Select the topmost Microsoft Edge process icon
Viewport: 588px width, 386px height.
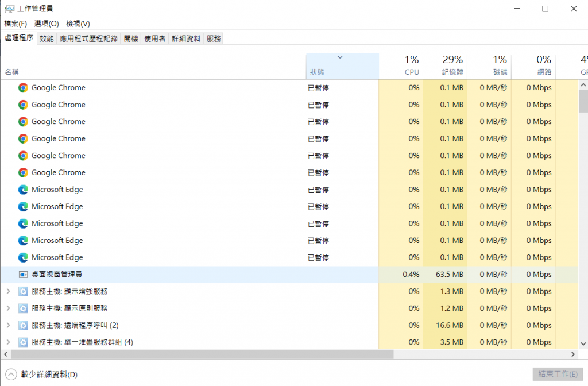23,190
